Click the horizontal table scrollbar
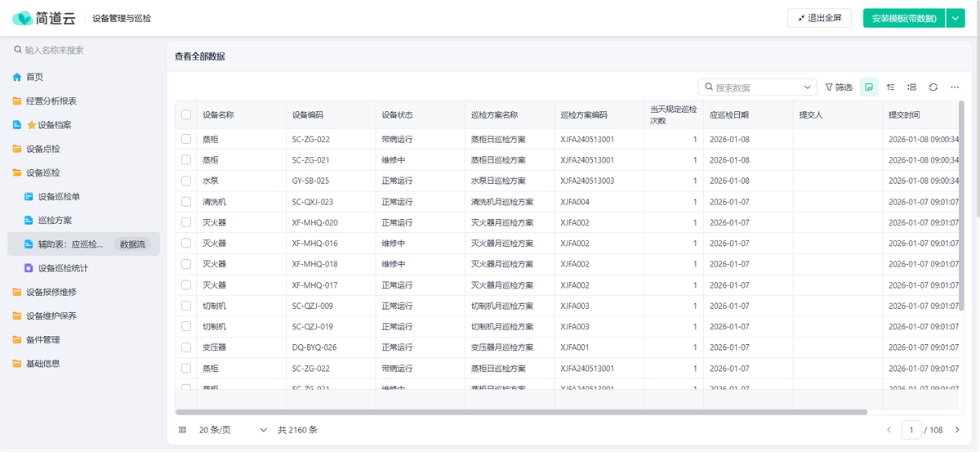The width and height of the screenshot is (980, 452). (x=521, y=413)
